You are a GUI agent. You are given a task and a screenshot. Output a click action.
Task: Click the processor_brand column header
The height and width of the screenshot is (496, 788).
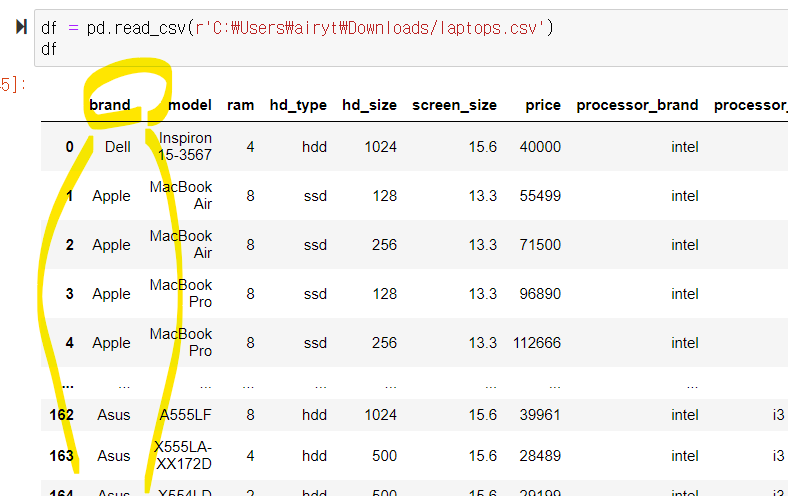click(x=637, y=105)
